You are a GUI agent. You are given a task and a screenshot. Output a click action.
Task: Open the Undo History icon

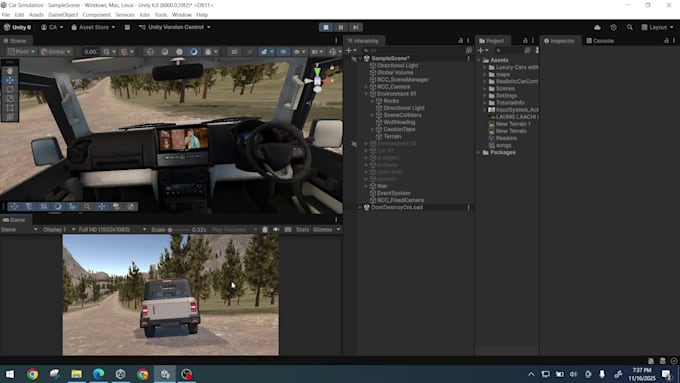613,27
